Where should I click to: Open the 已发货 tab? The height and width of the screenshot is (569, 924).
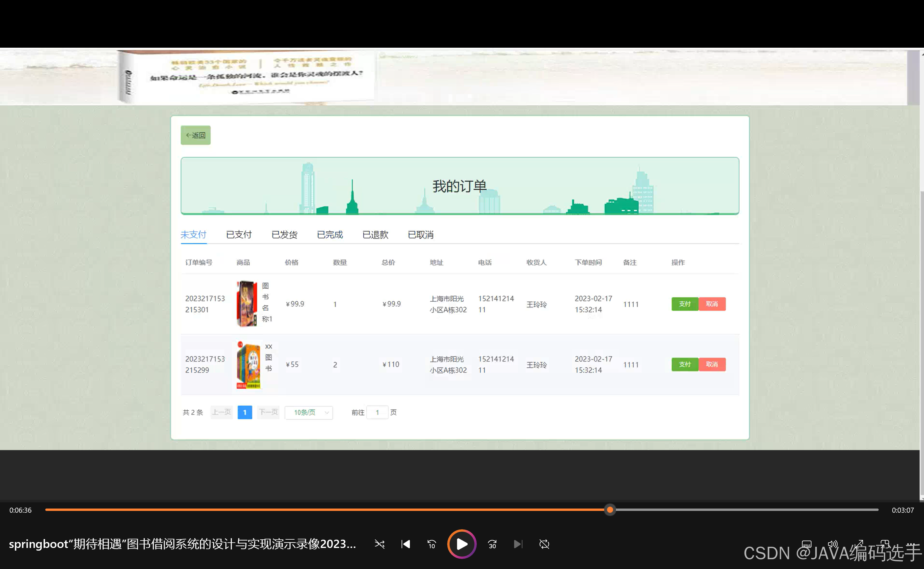tap(284, 235)
